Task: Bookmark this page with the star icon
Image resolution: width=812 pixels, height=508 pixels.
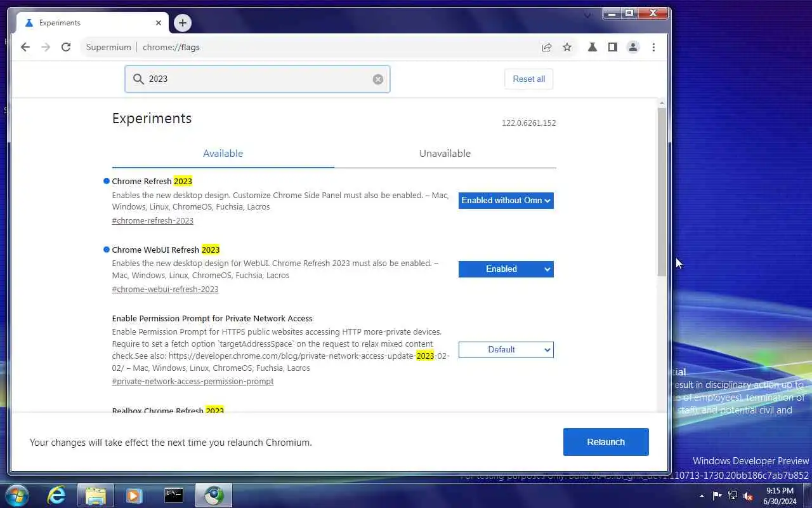Action: [567, 47]
